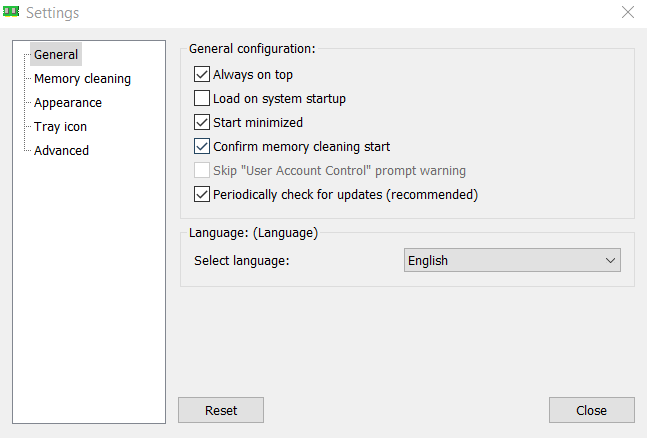Click the Settings title bar text

54,13
